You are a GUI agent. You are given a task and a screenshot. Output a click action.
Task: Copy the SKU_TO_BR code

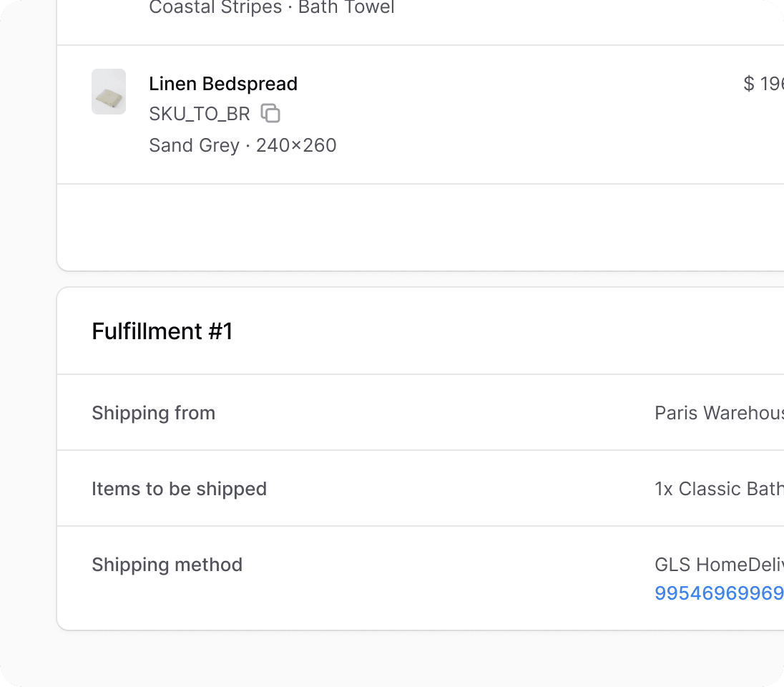[270, 114]
